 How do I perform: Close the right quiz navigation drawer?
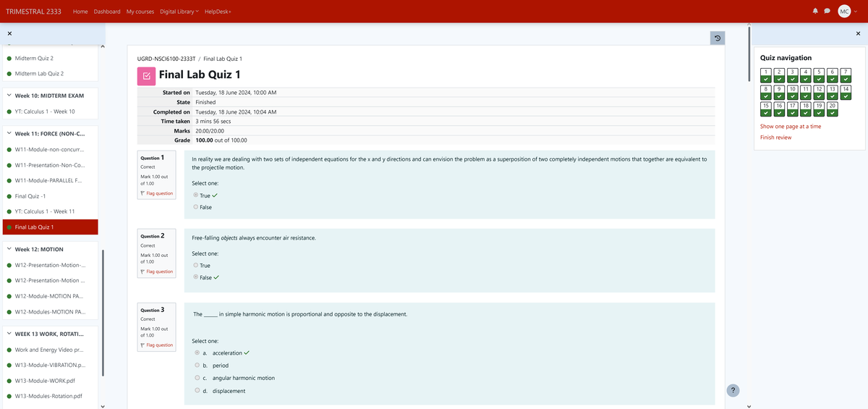[x=858, y=34]
